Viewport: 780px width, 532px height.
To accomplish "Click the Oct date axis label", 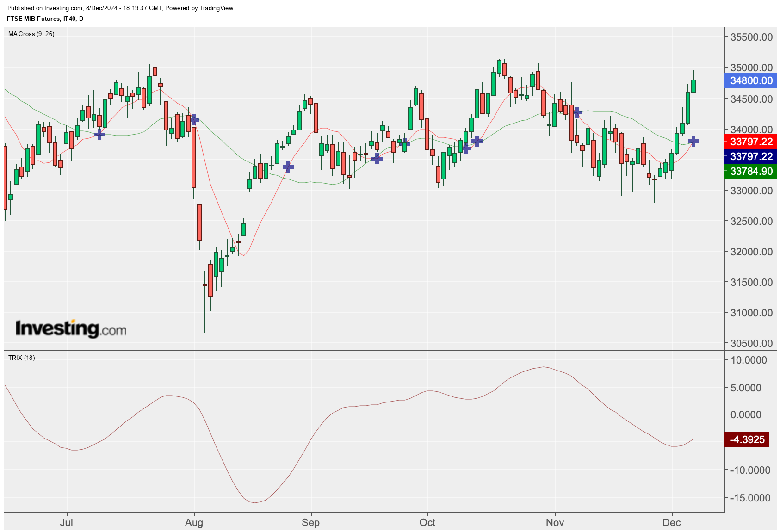I will point(427,523).
